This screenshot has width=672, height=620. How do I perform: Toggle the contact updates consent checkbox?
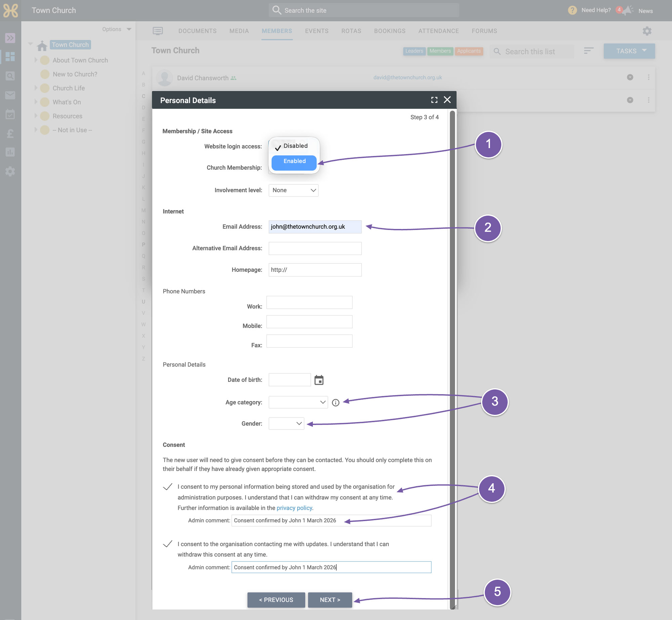[168, 544]
